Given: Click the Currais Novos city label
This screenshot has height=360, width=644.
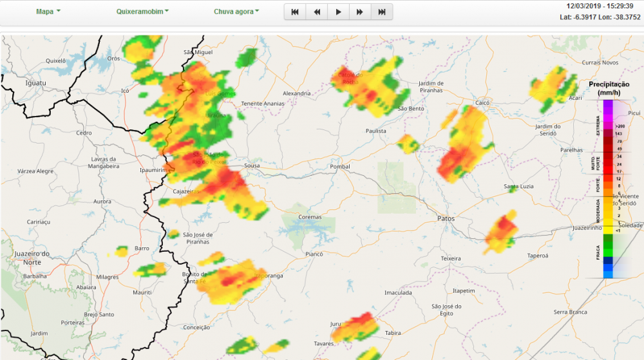Looking at the screenshot, I should pos(599,62).
